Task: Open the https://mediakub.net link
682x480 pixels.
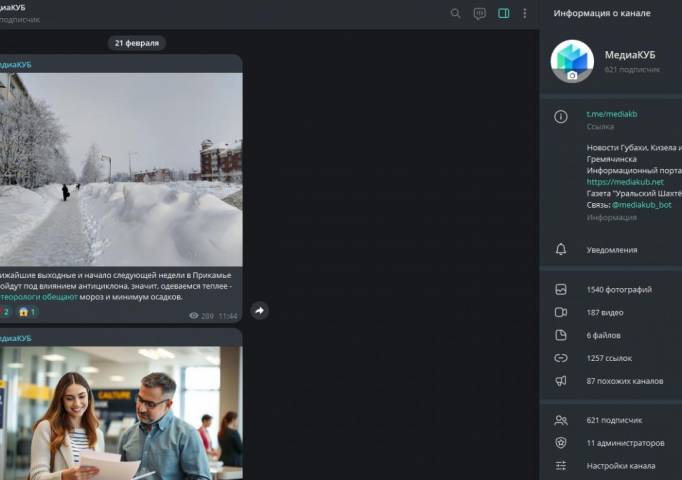Action: pos(625,182)
